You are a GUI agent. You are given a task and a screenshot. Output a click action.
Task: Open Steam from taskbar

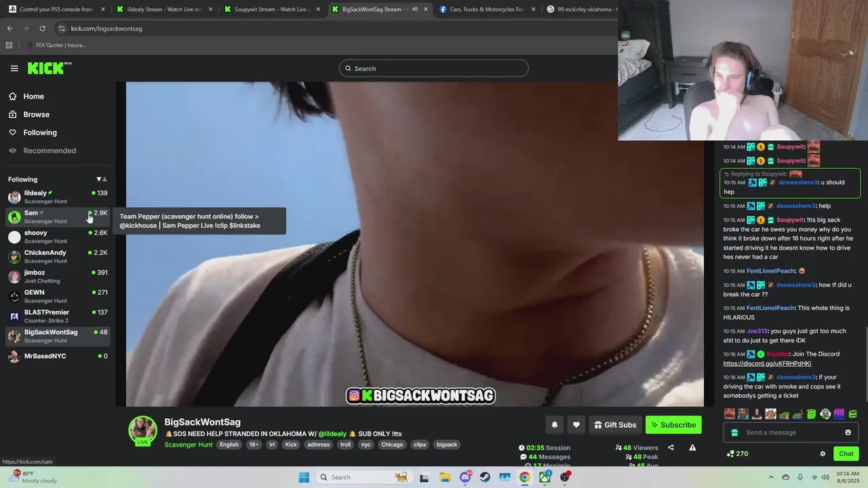(485, 477)
